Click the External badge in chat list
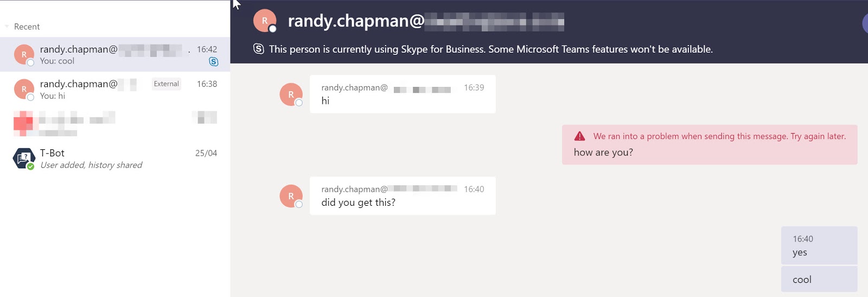 click(166, 84)
